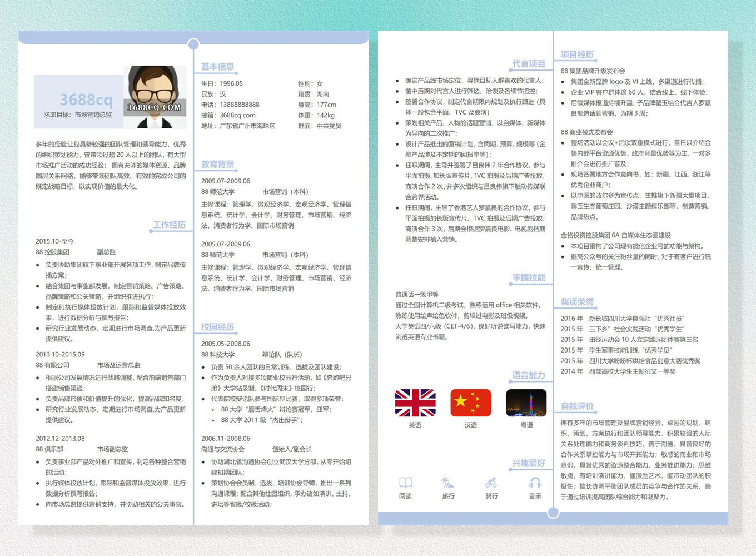Click the 自我评价 section heading
Image resolution: width=756 pixels, height=556 pixels.
point(577,406)
